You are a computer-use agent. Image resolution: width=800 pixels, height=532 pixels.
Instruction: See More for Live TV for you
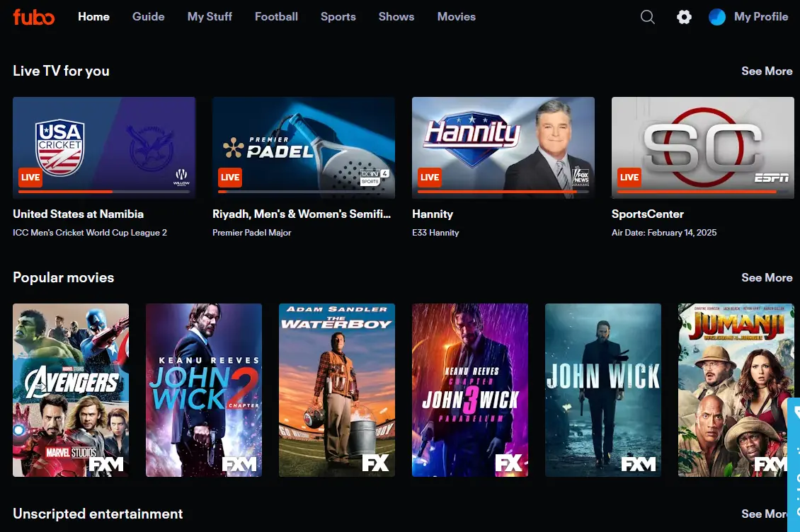[x=767, y=71]
